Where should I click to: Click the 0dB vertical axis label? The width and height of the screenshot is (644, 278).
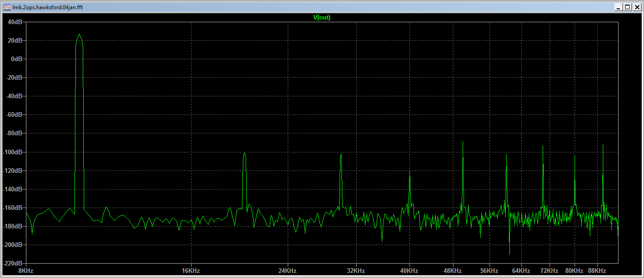coord(16,59)
